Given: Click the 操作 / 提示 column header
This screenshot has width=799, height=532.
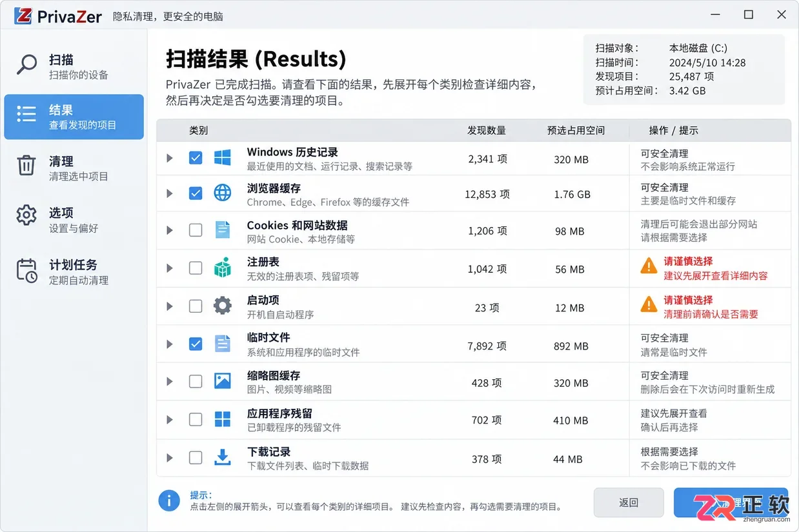Looking at the screenshot, I should [673, 130].
